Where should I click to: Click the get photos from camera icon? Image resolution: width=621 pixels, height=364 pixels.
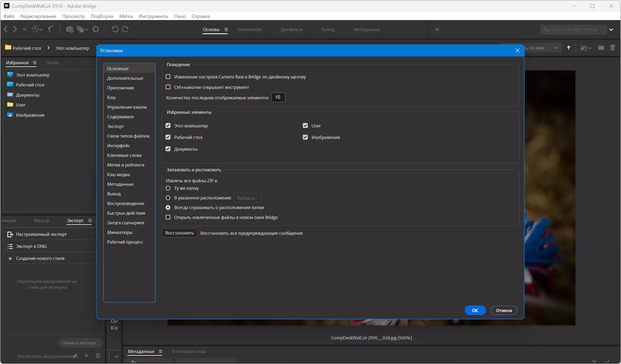(70, 29)
